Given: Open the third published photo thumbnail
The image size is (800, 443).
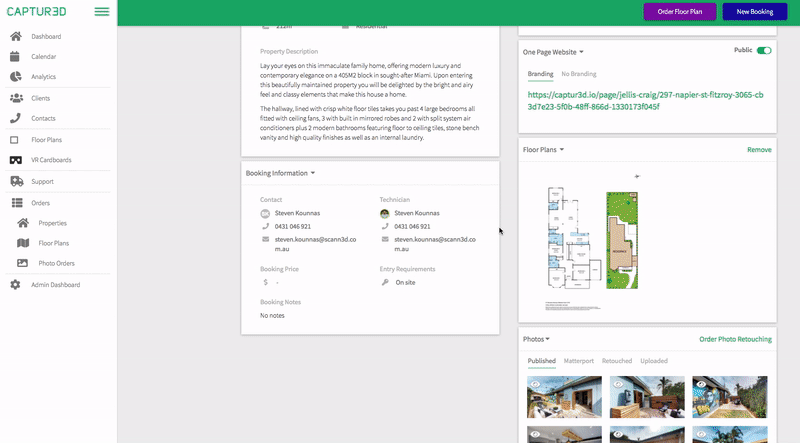Looking at the screenshot, I should coord(730,397).
